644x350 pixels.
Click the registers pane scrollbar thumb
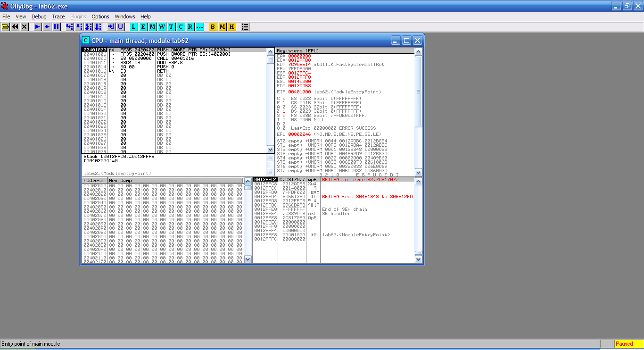(x=419, y=92)
